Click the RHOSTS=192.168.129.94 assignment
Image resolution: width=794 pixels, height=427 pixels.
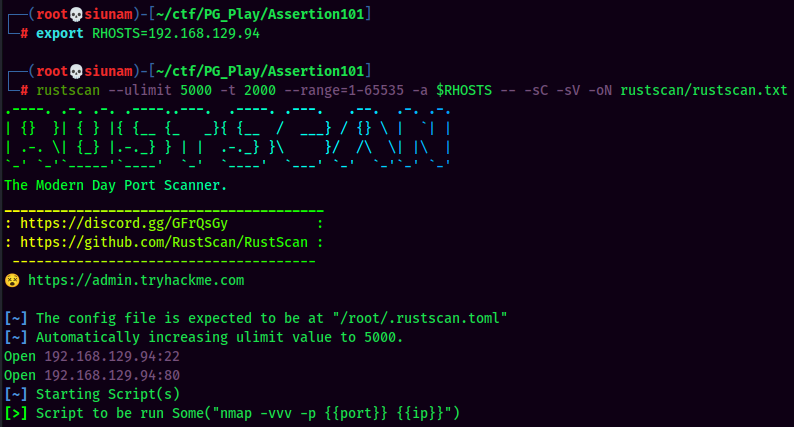click(176, 33)
